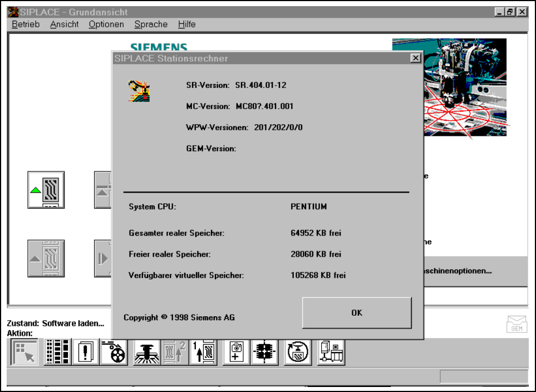
Task: Click the component crosshair toolbar icon
Action: [x=264, y=352]
